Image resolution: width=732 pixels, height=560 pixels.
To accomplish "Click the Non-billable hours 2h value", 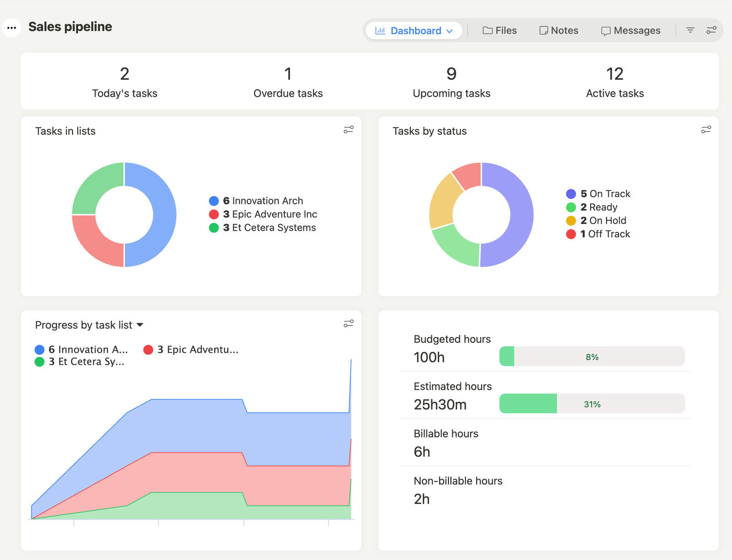I will 422,499.
